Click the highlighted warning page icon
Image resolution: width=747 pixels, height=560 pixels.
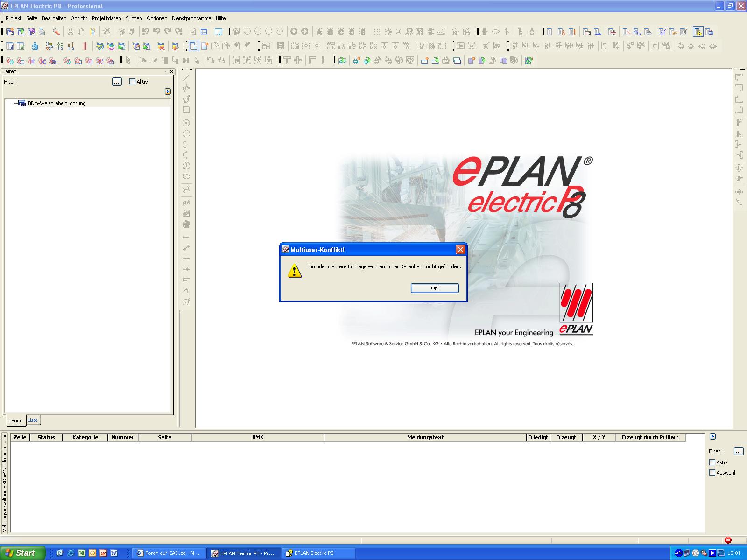pos(698,32)
